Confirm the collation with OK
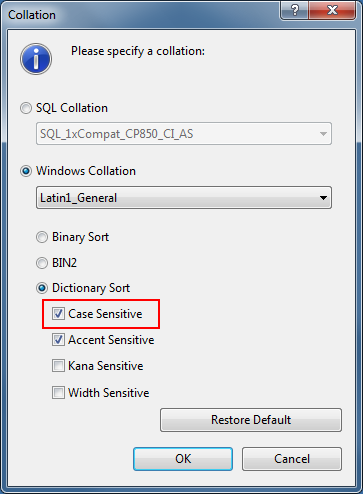This screenshot has height=494, width=363. 183,459
